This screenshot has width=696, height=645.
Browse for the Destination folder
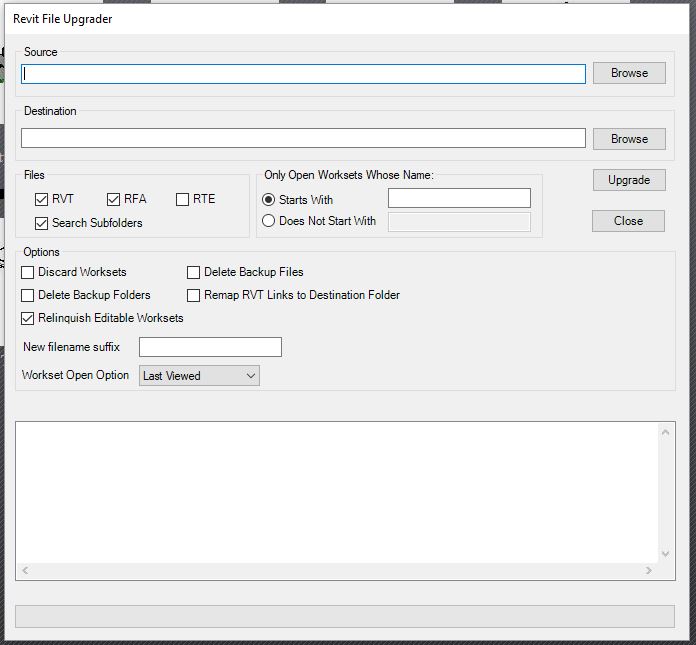point(629,139)
